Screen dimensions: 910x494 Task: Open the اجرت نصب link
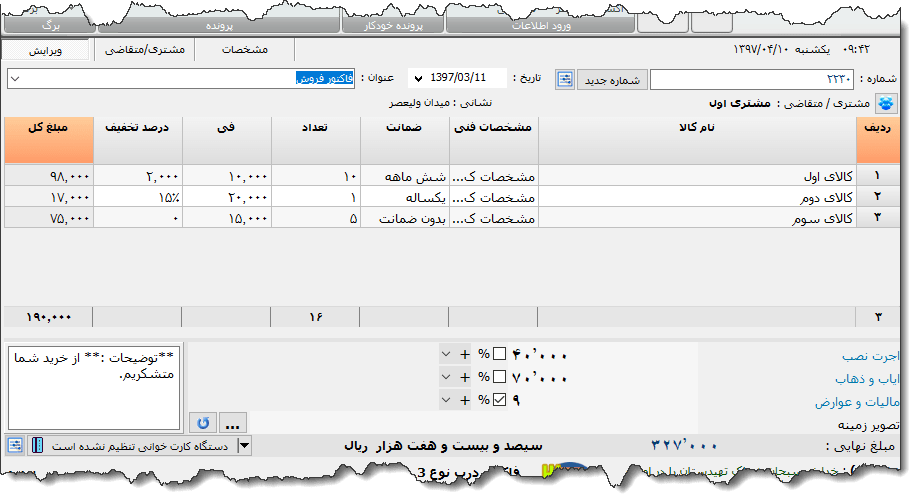click(871, 355)
